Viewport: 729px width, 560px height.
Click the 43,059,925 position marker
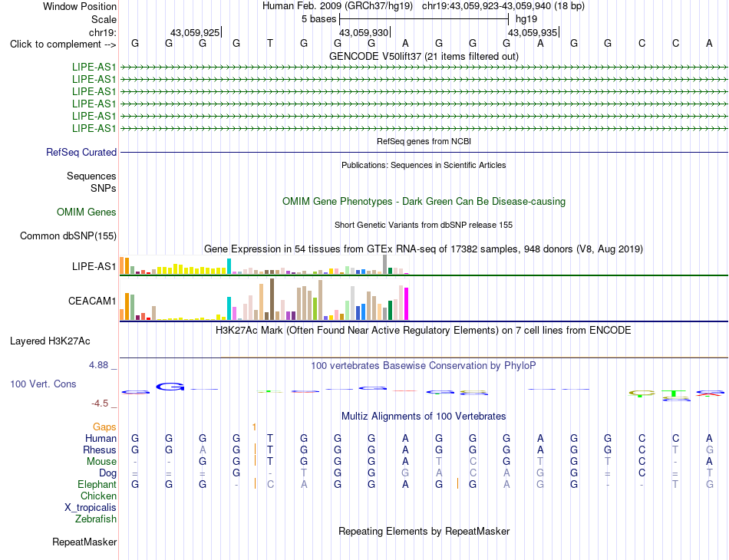[x=195, y=32]
